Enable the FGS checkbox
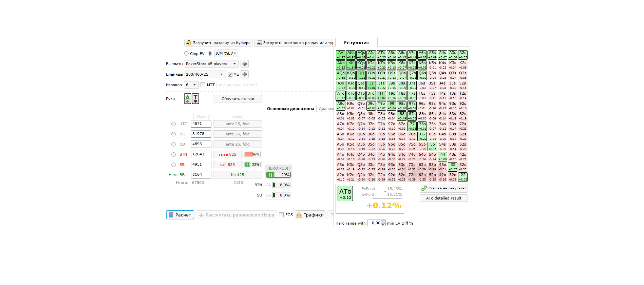This screenshot has height=285, width=644. pyautogui.click(x=281, y=215)
